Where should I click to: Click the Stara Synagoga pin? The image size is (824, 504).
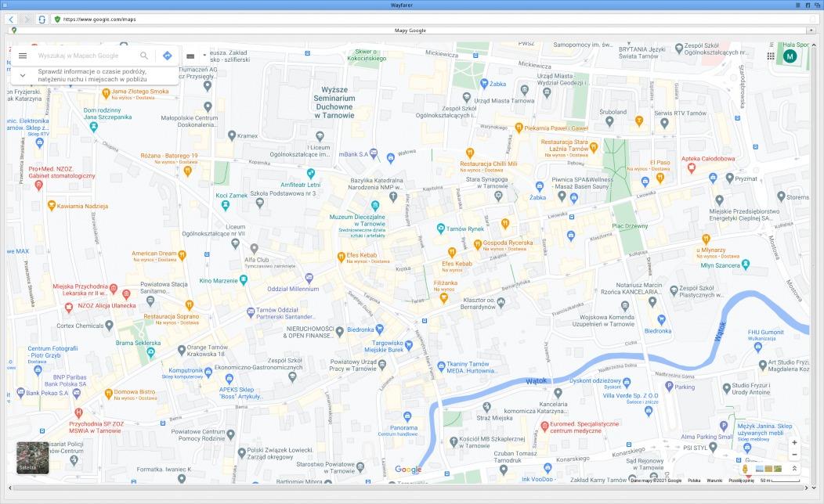click(x=498, y=196)
